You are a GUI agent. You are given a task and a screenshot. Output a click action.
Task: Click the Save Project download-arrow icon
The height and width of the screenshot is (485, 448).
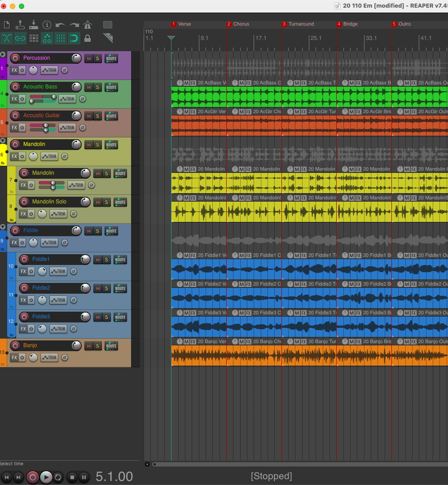coord(33,25)
